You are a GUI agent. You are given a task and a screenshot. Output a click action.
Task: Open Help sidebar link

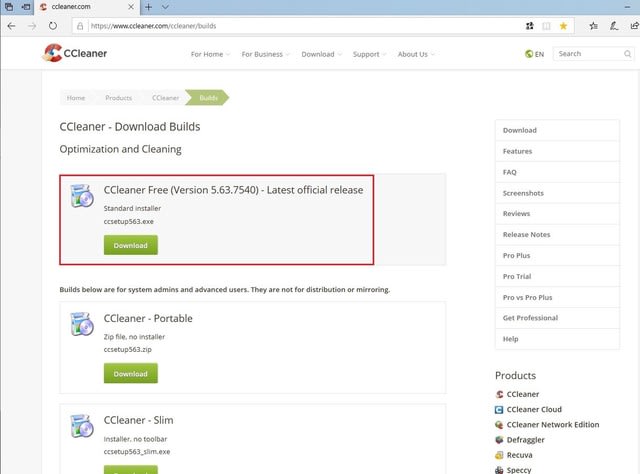[557, 339]
